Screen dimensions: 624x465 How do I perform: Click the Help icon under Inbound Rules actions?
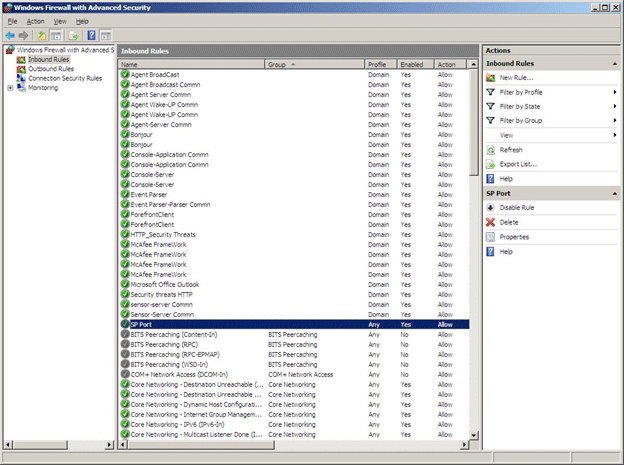point(490,179)
